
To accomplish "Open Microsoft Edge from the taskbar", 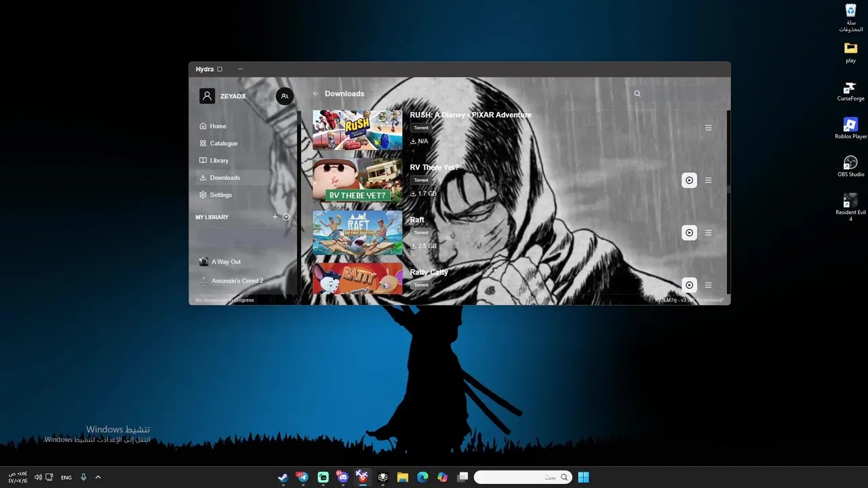I will point(422,477).
